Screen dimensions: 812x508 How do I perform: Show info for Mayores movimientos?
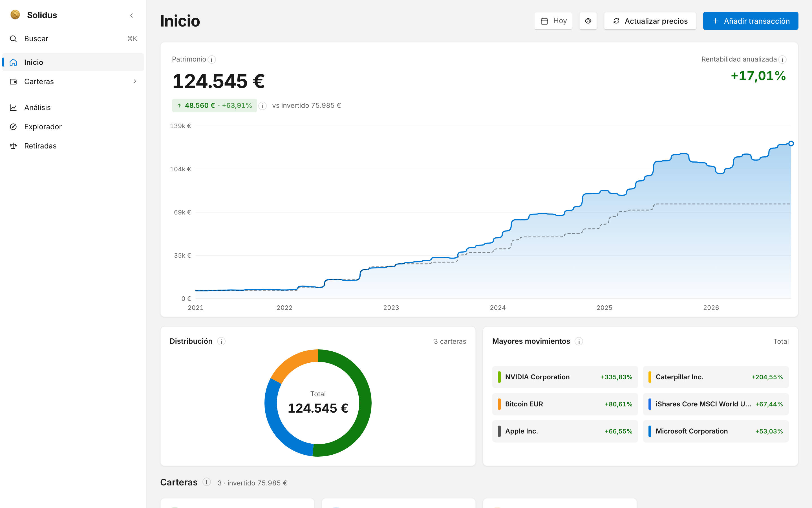click(x=579, y=341)
